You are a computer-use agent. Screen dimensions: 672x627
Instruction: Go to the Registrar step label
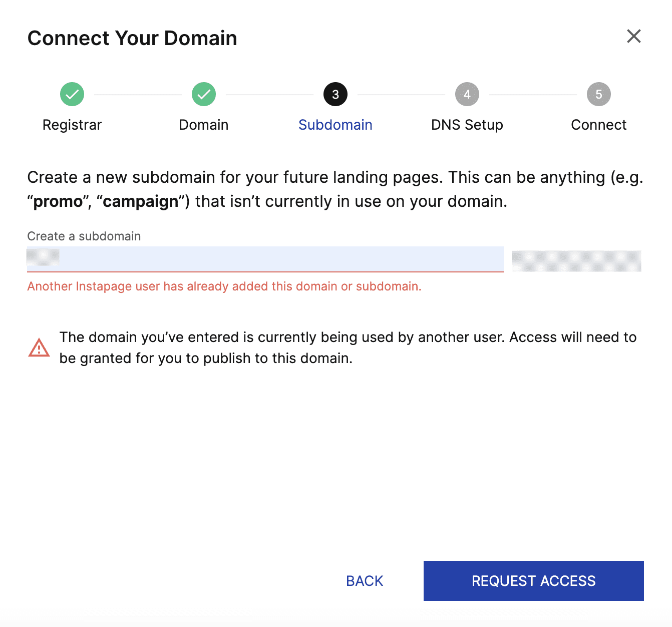[x=72, y=125]
